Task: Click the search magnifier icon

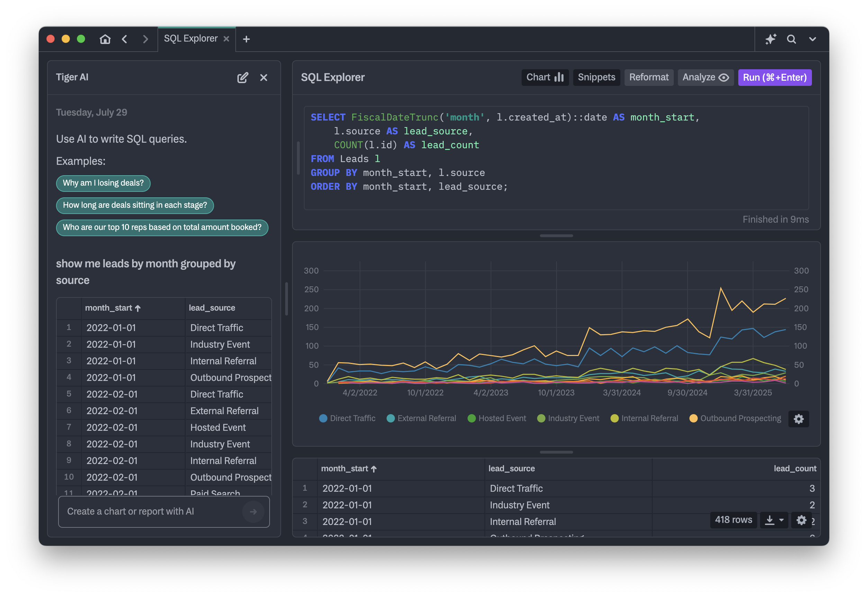Action: click(792, 39)
